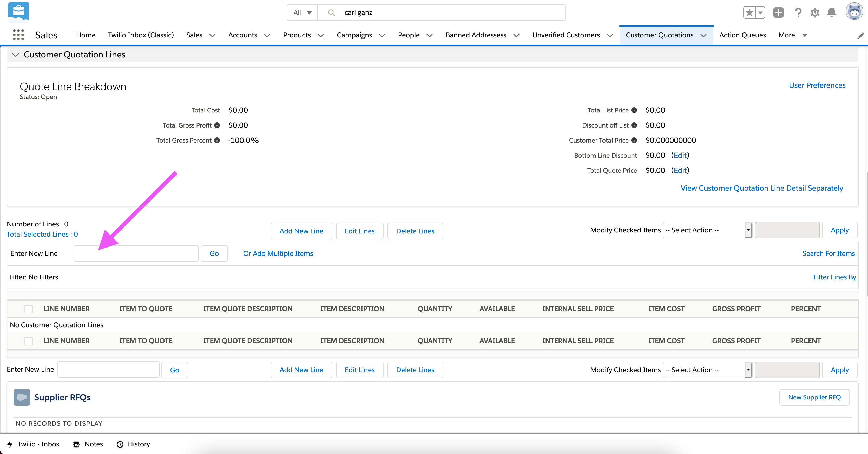Show Total Gross Profit info tooltip
Image resolution: width=868 pixels, height=454 pixels.
point(217,125)
